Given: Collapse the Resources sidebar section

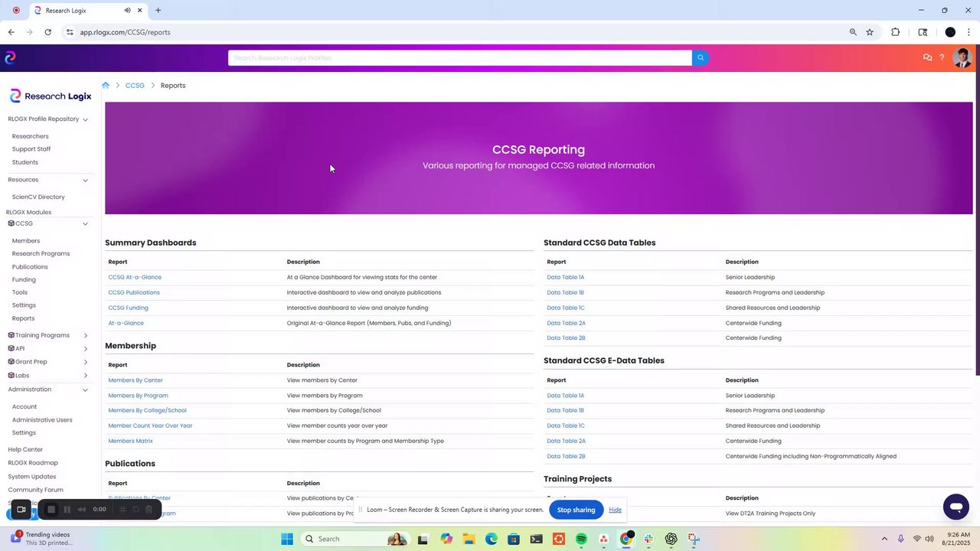Looking at the screenshot, I should click(x=85, y=180).
